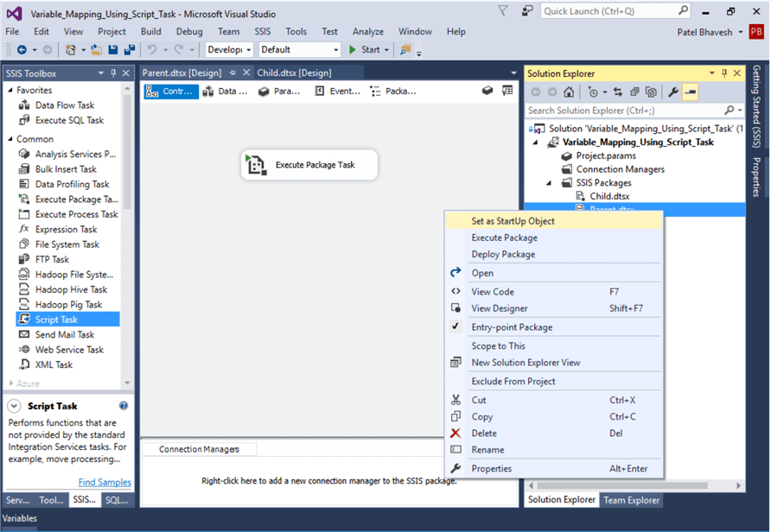The image size is (771, 532).
Task: Choose Exclude From Project
Action: coord(554,381)
